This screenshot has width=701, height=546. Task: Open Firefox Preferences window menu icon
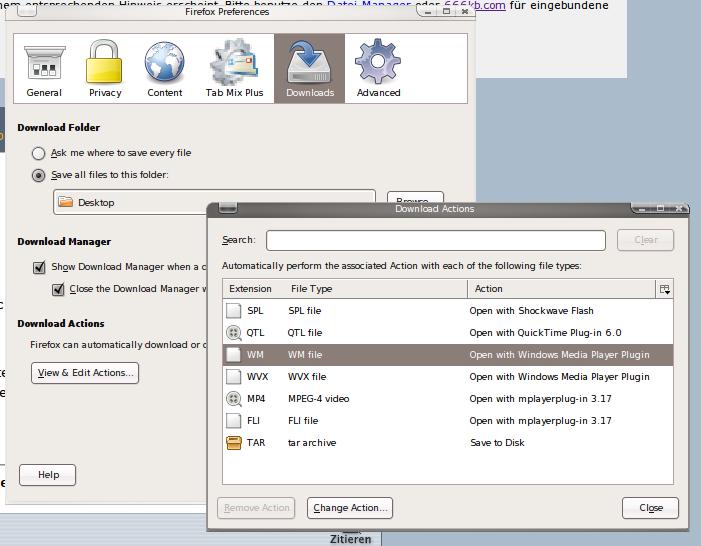(x=27, y=11)
